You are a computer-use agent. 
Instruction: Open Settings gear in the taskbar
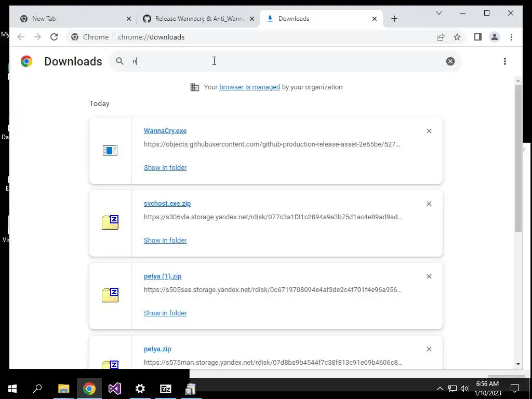[140, 389]
